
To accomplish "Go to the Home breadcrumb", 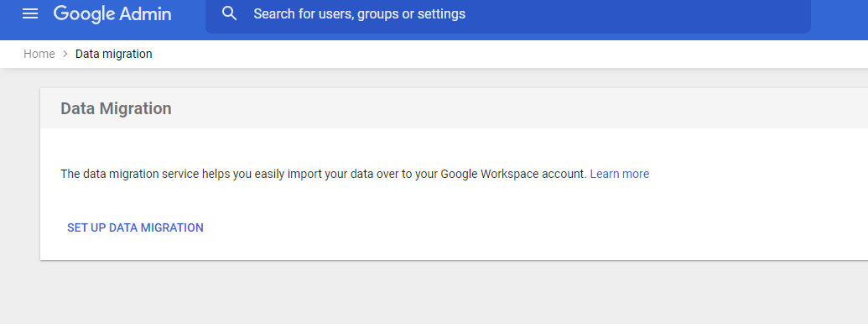I will coord(39,54).
